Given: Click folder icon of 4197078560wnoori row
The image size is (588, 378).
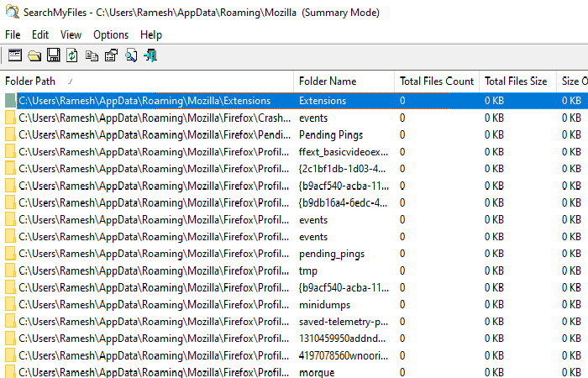Looking at the screenshot, I should click(10, 355).
